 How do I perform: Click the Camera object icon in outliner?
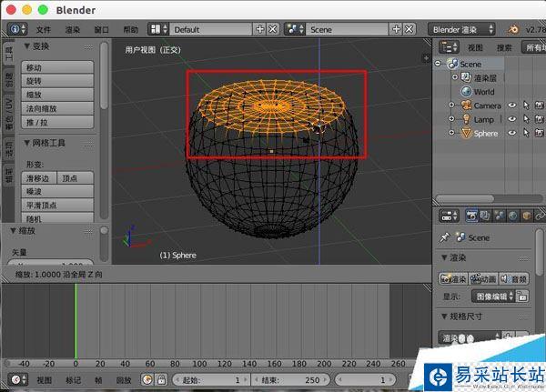coord(466,106)
